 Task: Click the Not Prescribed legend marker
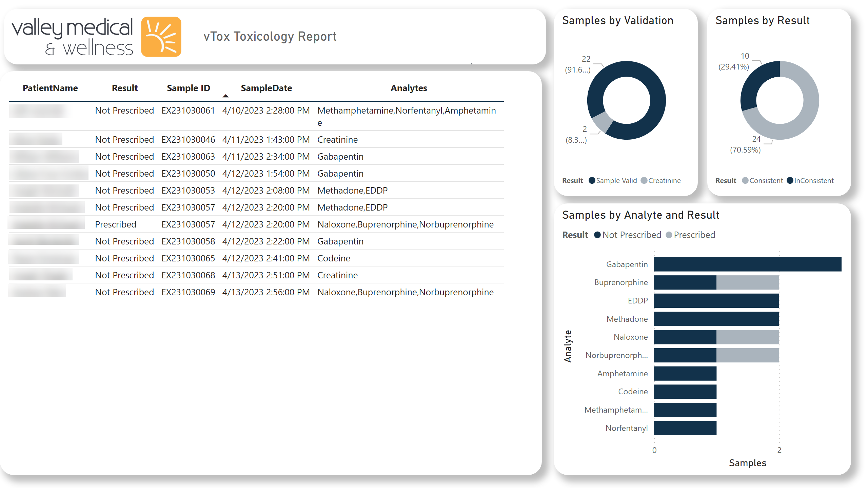point(597,235)
